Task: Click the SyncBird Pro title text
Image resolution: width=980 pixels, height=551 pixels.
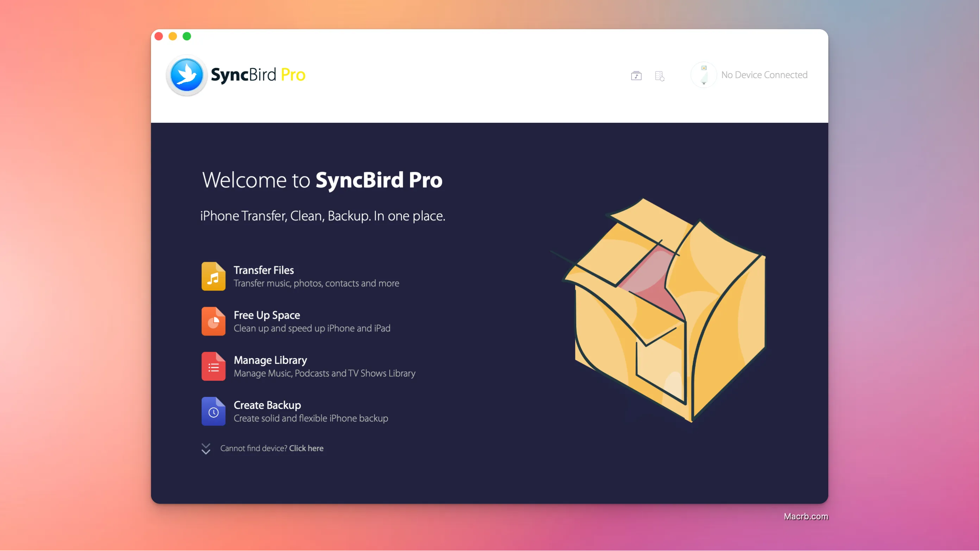Action: [x=258, y=75]
